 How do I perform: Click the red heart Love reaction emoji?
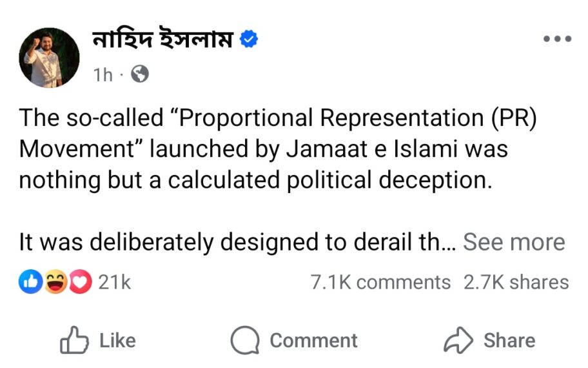coord(80,282)
